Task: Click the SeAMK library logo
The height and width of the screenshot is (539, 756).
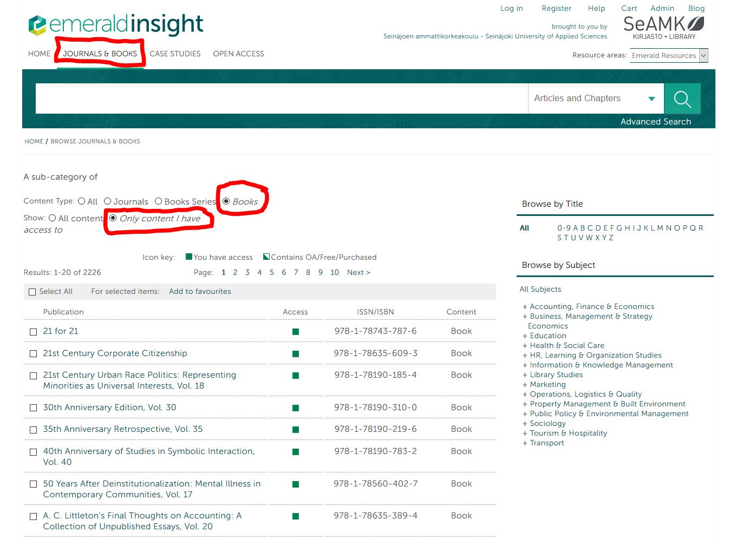Action: point(663,28)
